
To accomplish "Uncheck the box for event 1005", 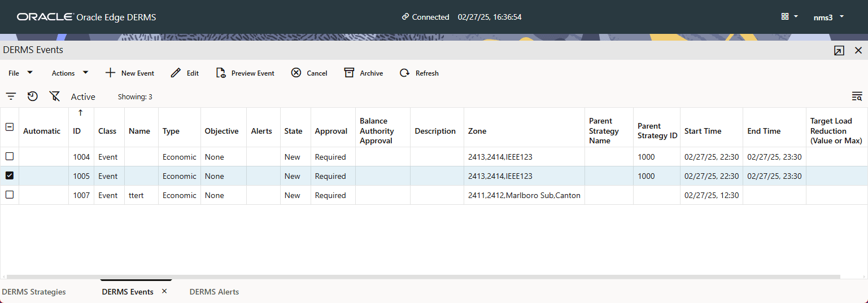I will click(10, 175).
